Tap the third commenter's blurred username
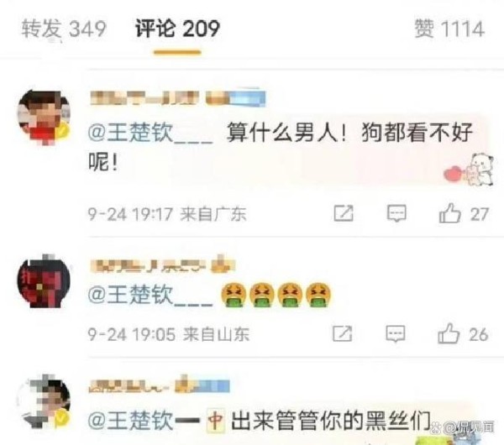This screenshot has height=445, width=504. pos(160,385)
